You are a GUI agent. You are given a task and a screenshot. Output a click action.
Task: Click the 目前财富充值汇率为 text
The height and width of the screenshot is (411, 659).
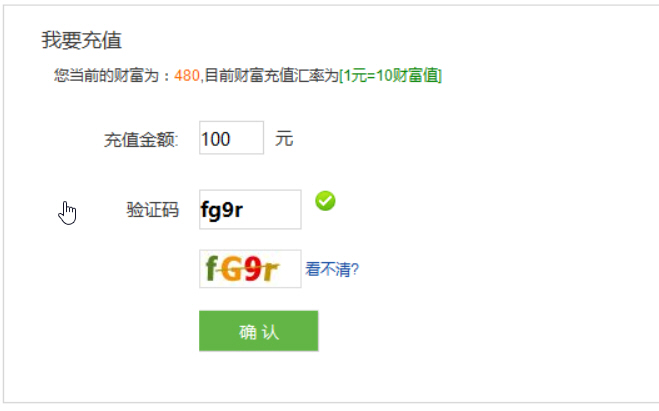coord(272,76)
